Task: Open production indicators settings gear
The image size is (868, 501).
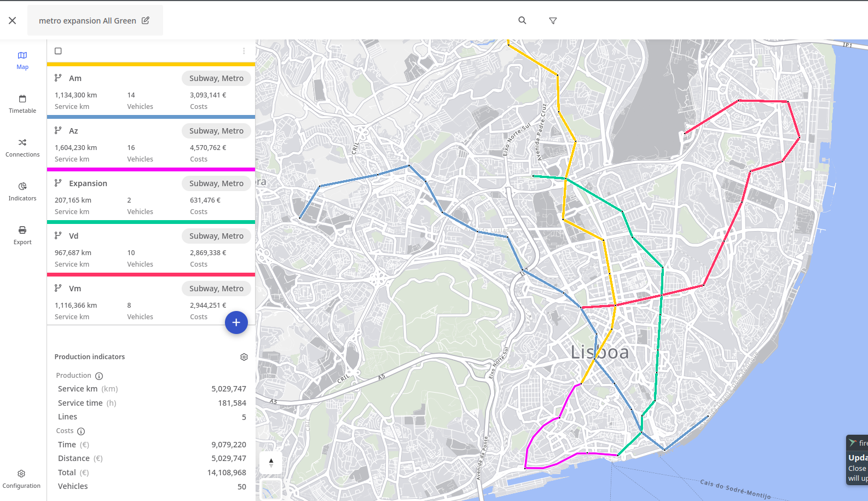Action: tap(244, 357)
